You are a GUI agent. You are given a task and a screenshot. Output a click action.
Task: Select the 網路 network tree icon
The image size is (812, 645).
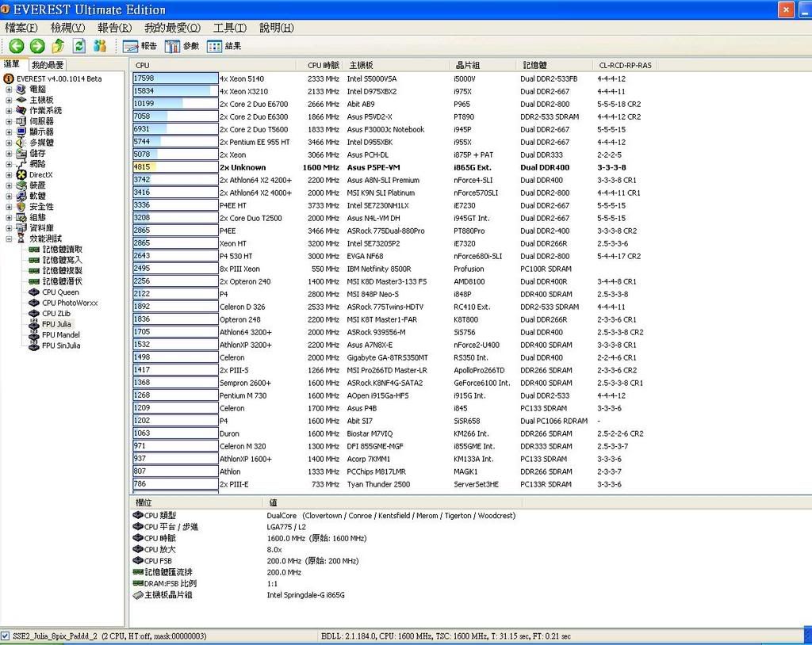pos(21,164)
